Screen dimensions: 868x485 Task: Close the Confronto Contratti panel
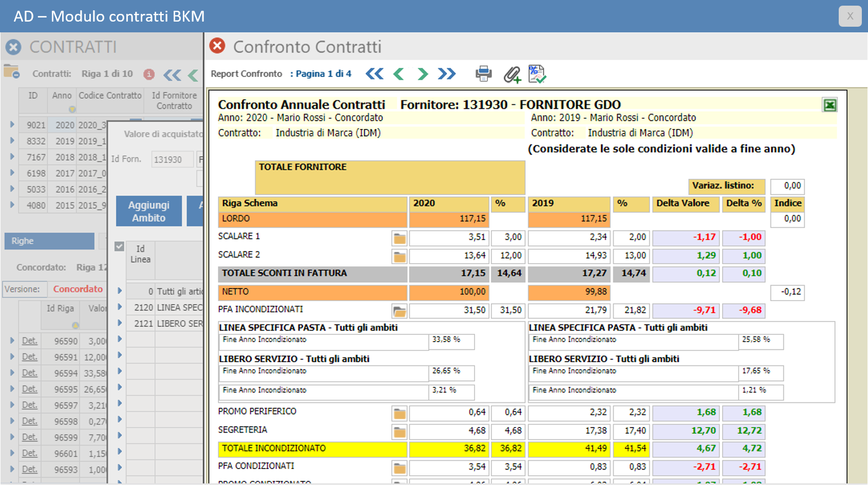coord(218,46)
